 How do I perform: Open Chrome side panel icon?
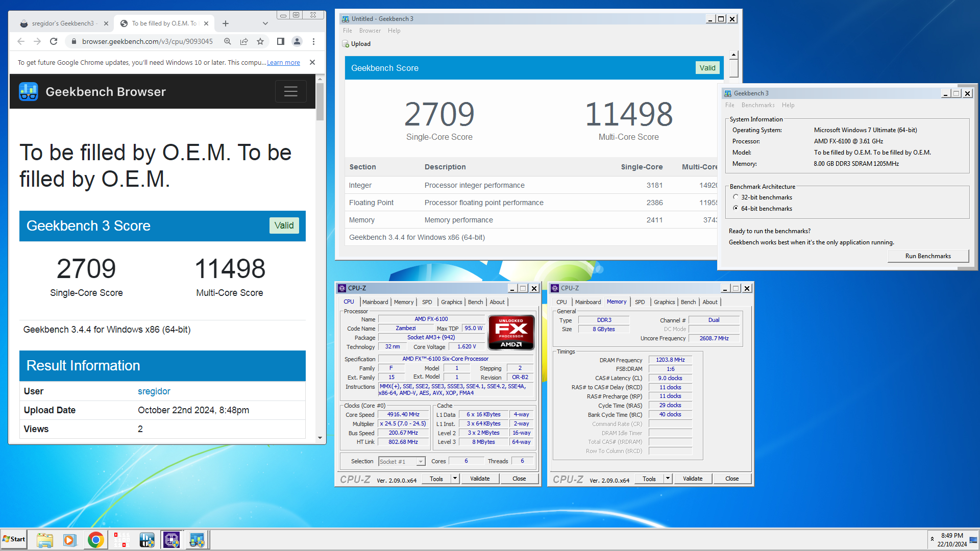click(x=281, y=41)
